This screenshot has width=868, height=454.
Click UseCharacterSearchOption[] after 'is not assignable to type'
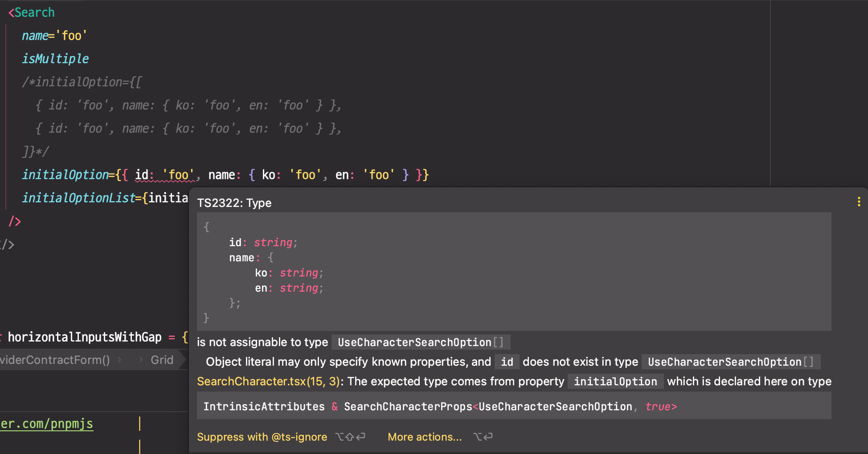point(421,343)
